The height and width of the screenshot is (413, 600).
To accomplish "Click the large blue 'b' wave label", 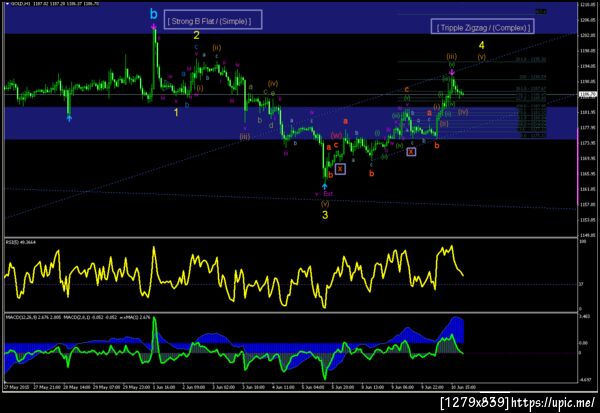I will [x=153, y=15].
